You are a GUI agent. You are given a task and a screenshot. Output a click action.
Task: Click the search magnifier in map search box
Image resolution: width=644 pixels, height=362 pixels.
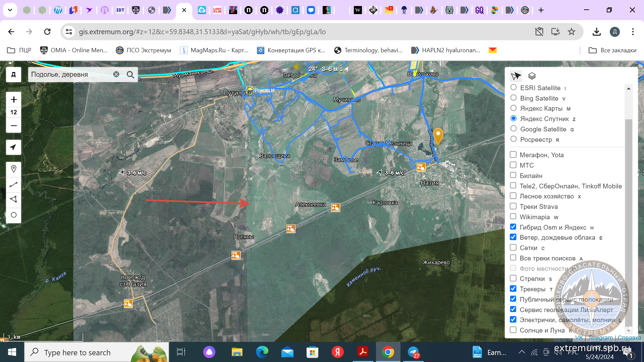coord(130,74)
